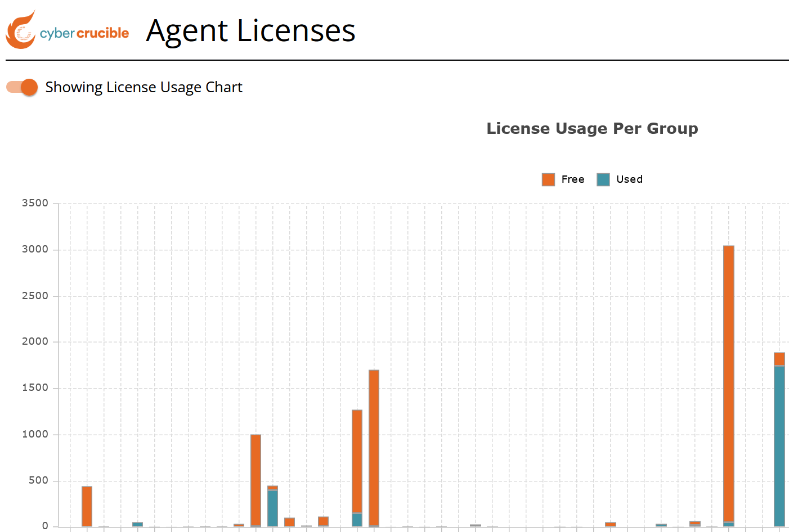Click the orange cap on far-right bar
The image size is (789, 532).
[x=779, y=359]
